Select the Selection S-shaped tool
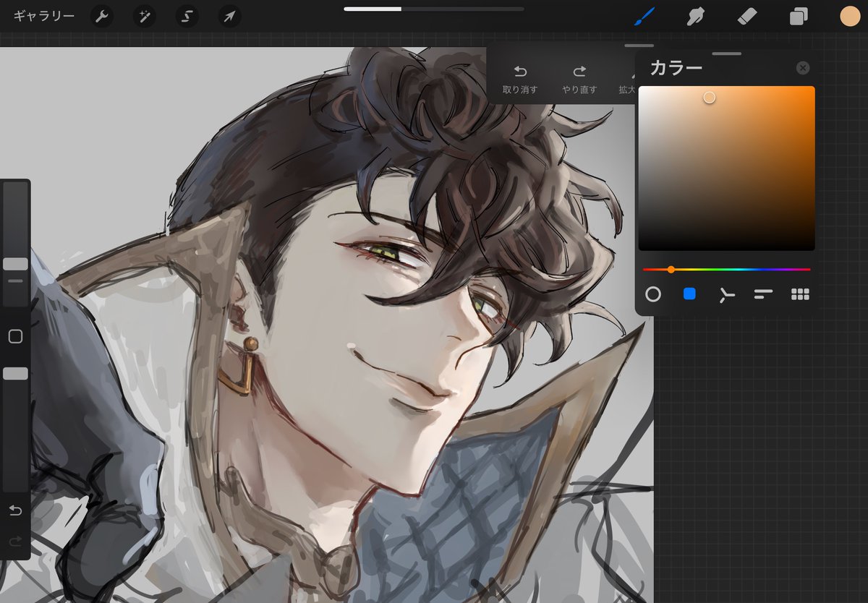The image size is (868, 603). point(187,16)
